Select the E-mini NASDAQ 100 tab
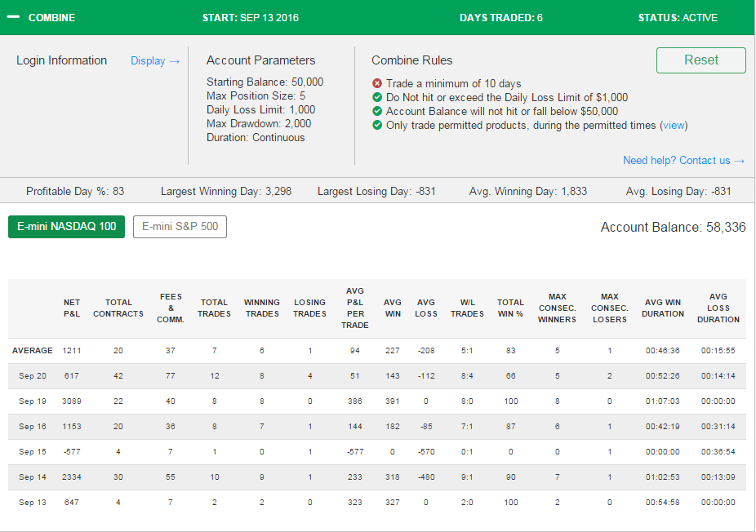 pyautogui.click(x=66, y=227)
